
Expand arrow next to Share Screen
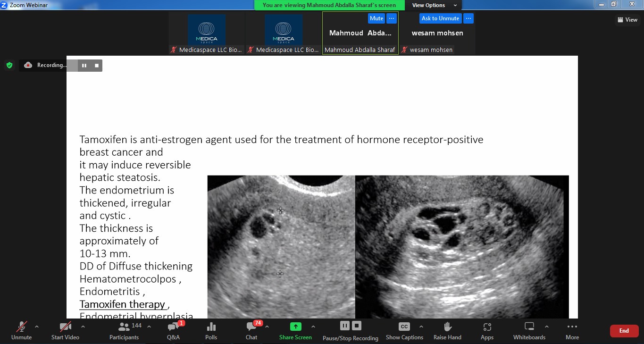313,327
